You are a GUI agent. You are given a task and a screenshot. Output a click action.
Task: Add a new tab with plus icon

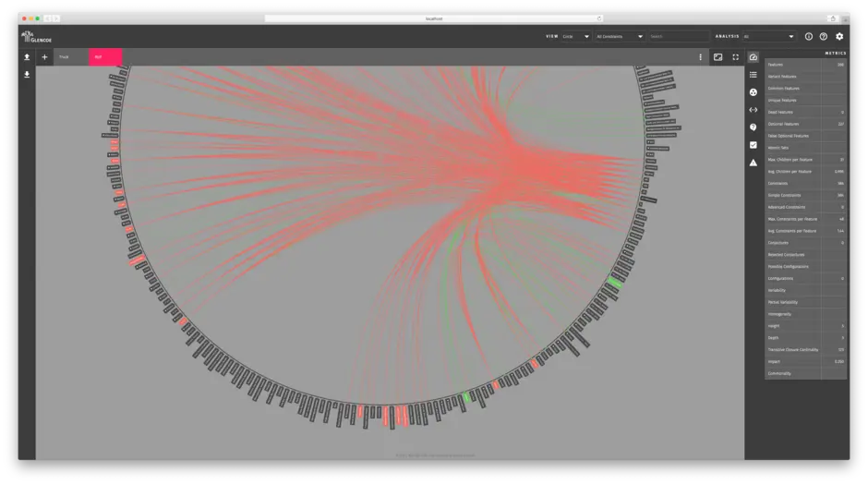click(44, 57)
